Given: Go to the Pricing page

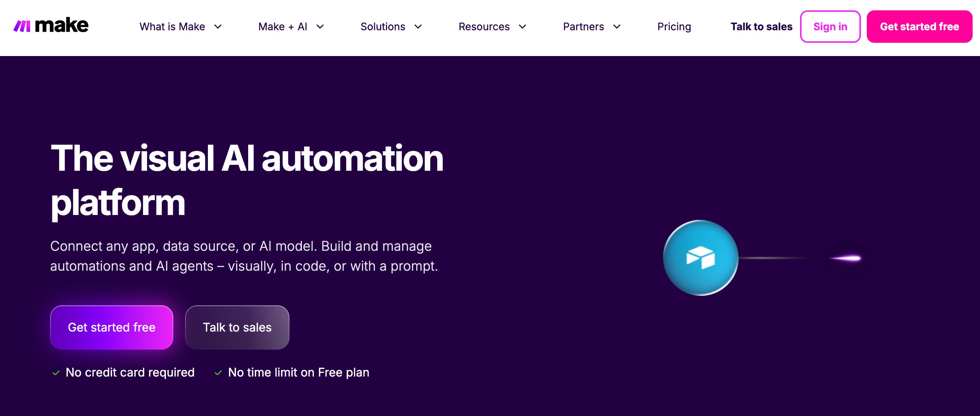Looking at the screenshot, I should coord(674,27).
